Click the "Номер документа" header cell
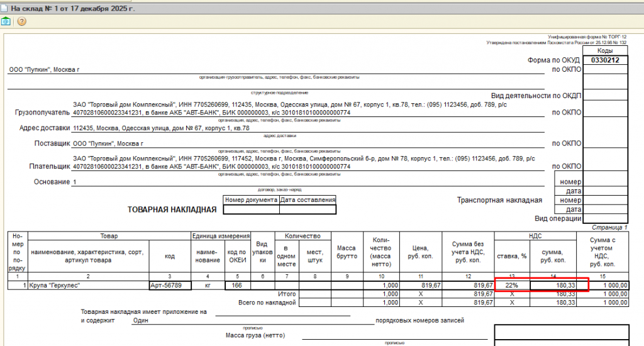Viewport: 644px width, 346px height. tap(251, 199)
